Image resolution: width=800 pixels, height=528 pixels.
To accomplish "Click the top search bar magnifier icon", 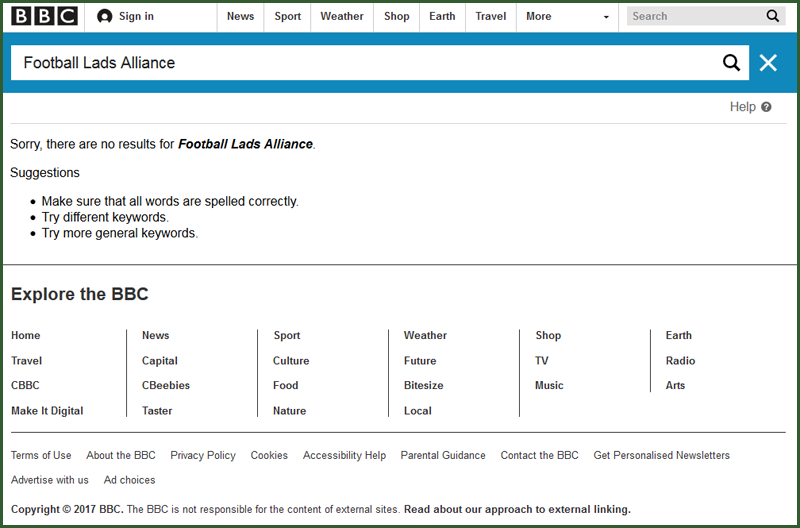I will 772,16.
